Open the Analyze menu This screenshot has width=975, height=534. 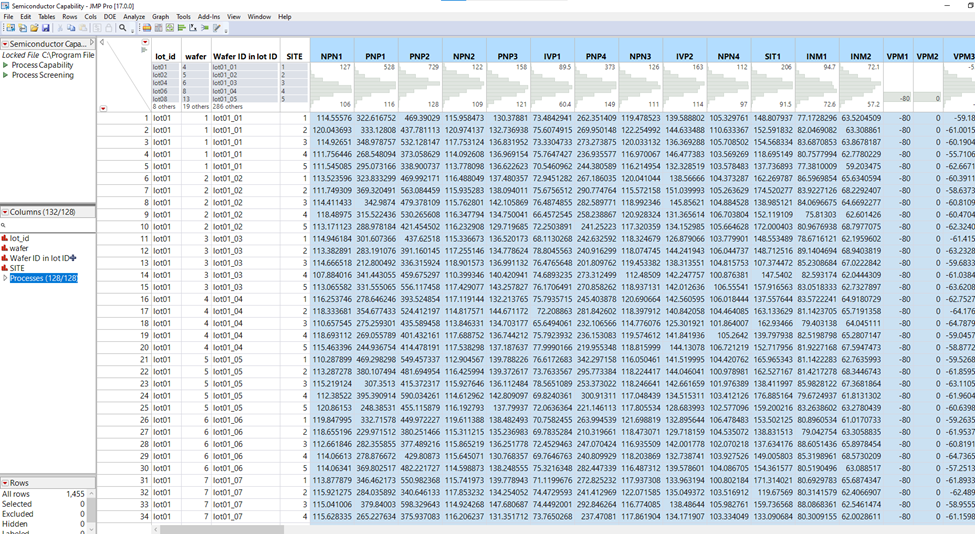(x=134, y=17)
